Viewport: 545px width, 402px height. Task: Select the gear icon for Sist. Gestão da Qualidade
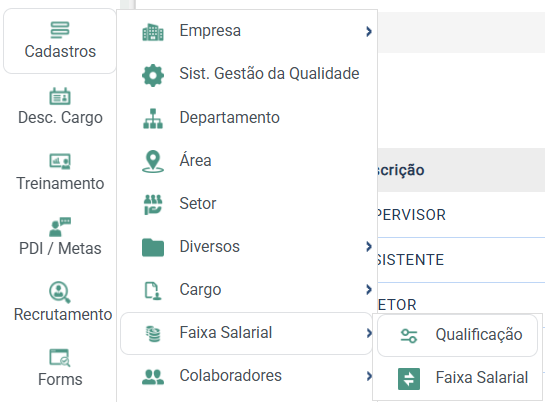point(153,75)
